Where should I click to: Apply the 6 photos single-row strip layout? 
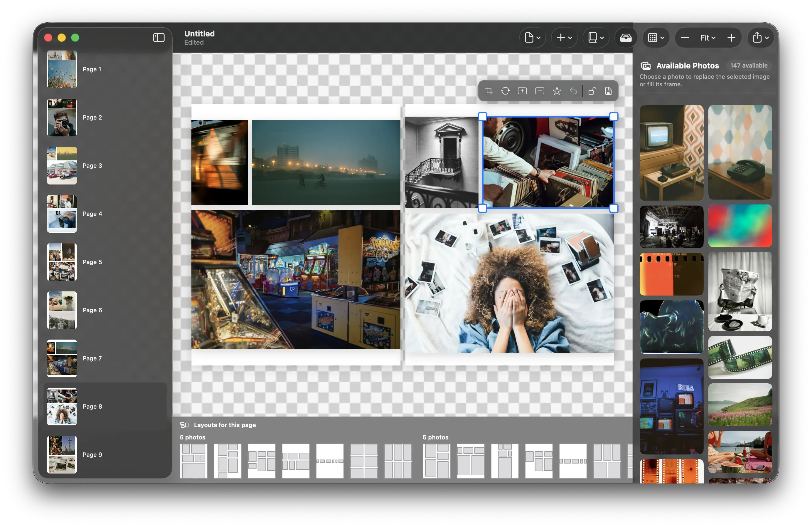click(330, 461)
